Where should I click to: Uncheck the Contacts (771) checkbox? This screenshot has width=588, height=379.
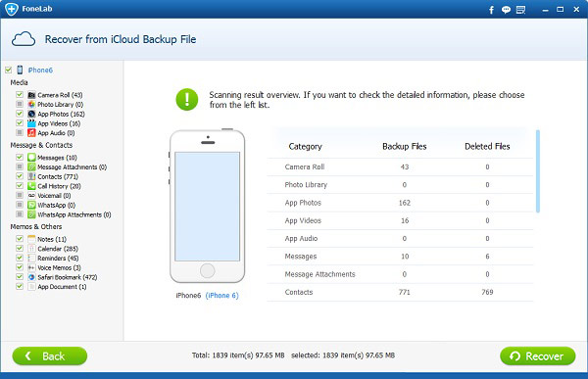point(20,176)
